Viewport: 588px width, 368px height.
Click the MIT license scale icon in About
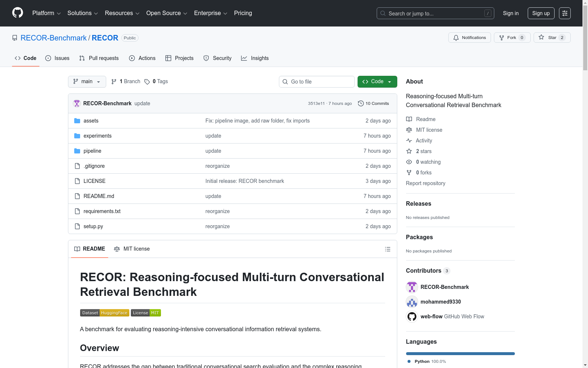pos(409,130)
